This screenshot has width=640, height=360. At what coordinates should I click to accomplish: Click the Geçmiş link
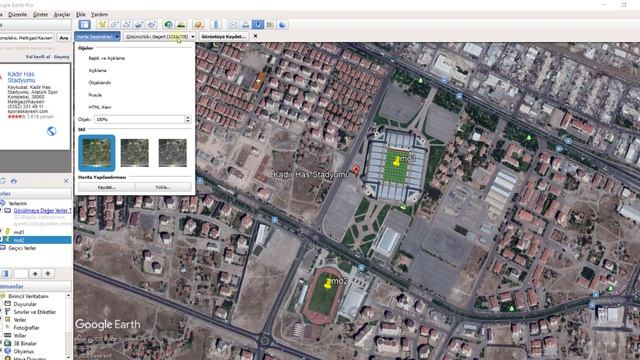62,57
